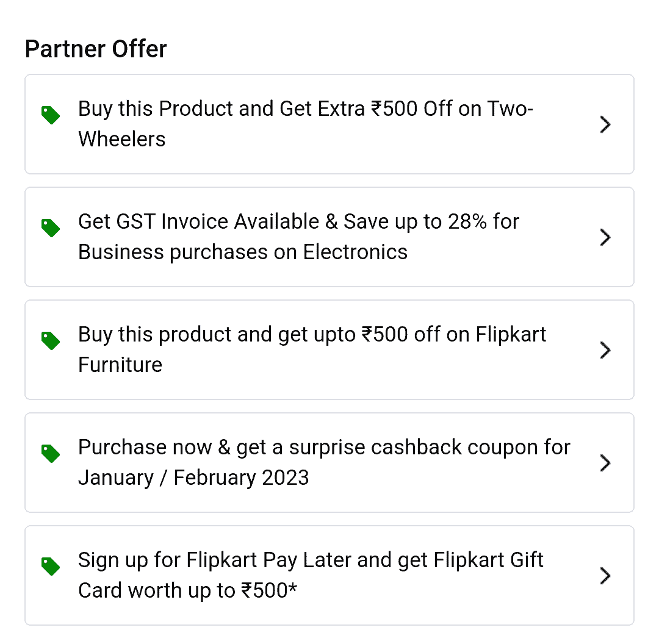Click the tag icon beside Flipkart Pay Later offer
The image size is (659, 644).
click(51, 566)
